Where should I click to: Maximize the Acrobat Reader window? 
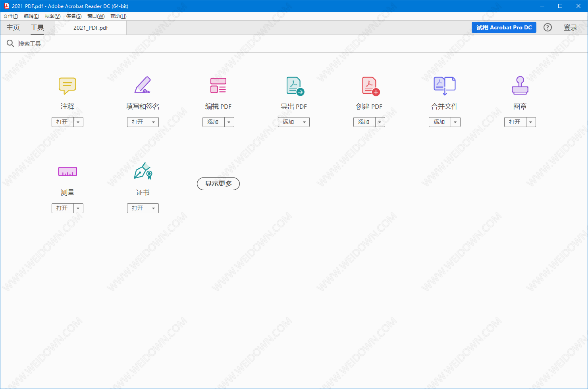(x=560, y=6)
